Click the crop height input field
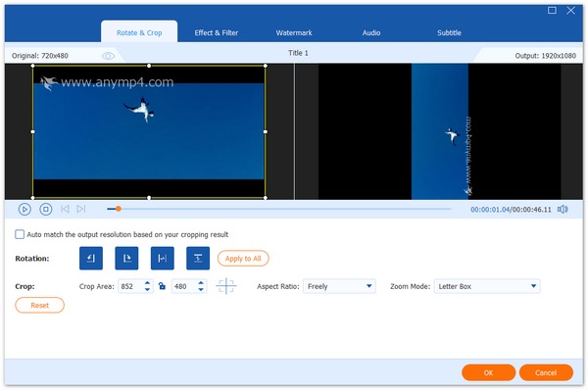 tap(184, 286)
